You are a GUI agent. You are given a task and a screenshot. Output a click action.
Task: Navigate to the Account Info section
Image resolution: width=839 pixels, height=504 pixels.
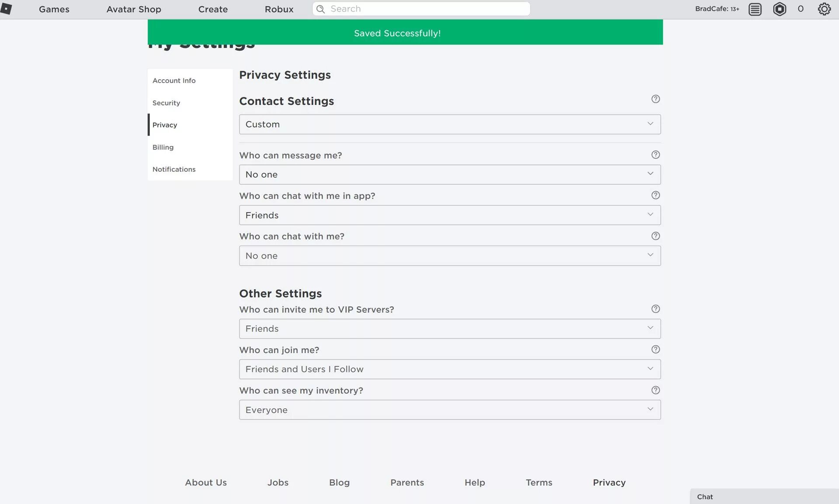coord(174,80)
